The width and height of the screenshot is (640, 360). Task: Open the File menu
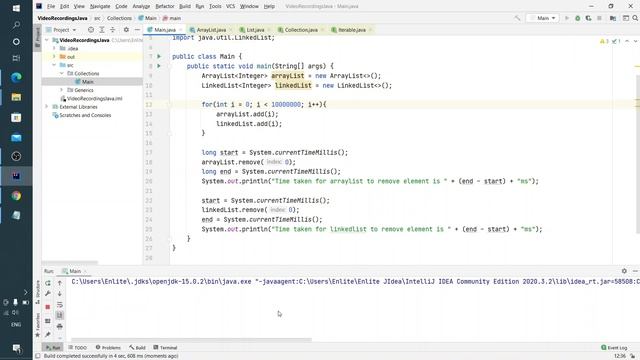[x=51, y=6]
